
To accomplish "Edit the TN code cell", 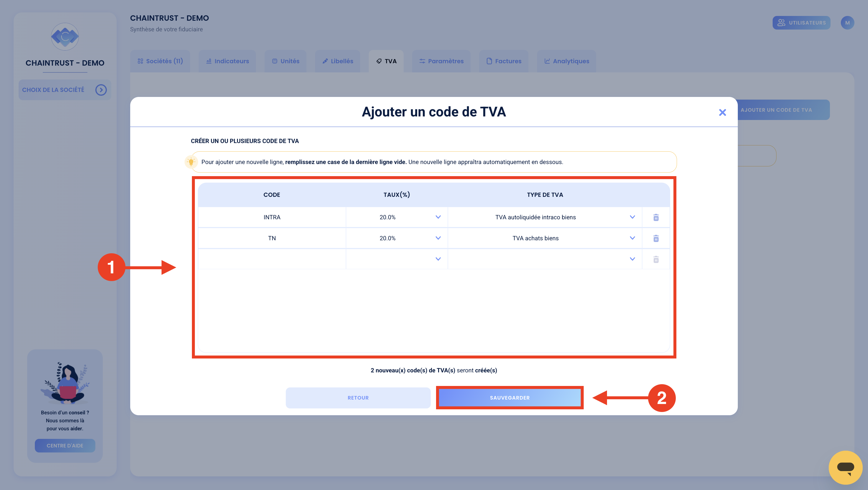I will pos(272,238).
